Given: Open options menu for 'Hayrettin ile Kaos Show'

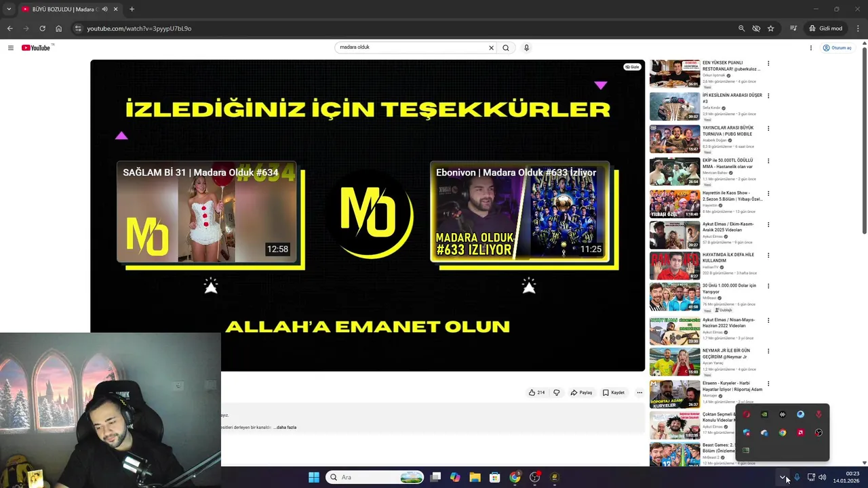Looking at the screenshot, I should coord(768,194).
